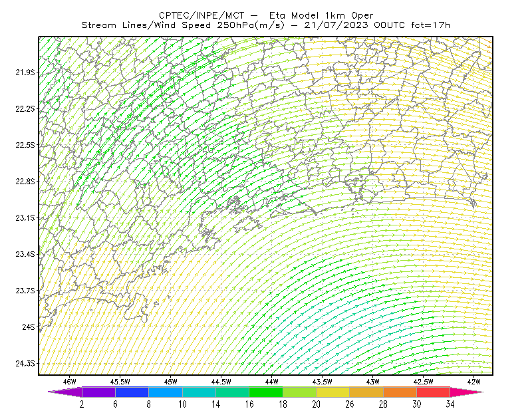Select the light blue swatch between 8 and 10

tap(166, 392)
